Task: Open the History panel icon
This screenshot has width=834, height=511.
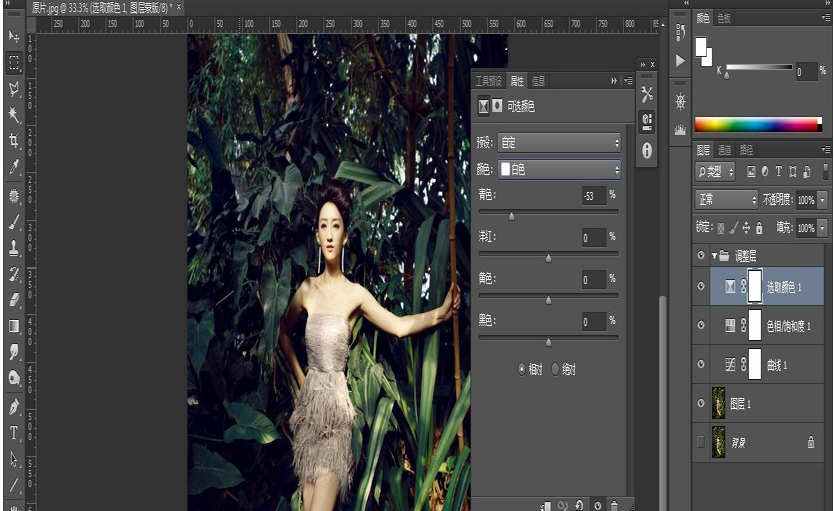Action: pyautogui.click(x=680, y=32)
